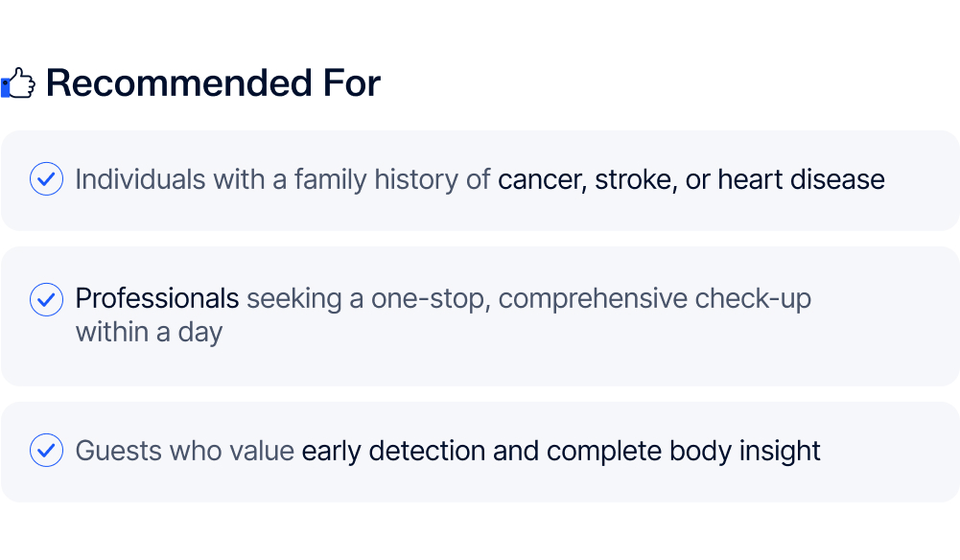Viewport: 960px width, 560px height.
Task: Click the bold phrase 'heart disease'
Action: [x=801, y=179]
